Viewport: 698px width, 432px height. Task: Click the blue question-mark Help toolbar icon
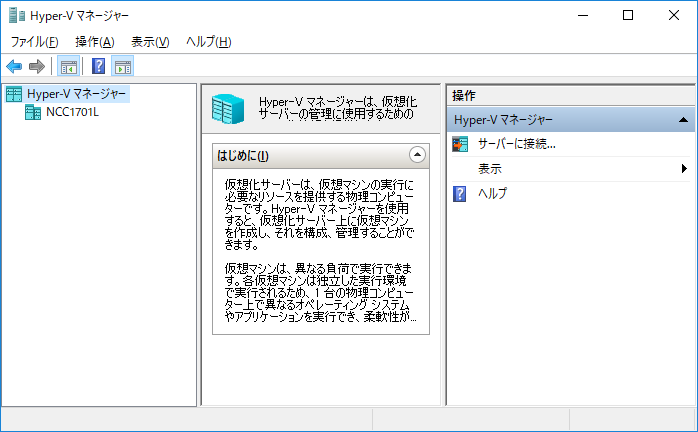click(98, 66)
